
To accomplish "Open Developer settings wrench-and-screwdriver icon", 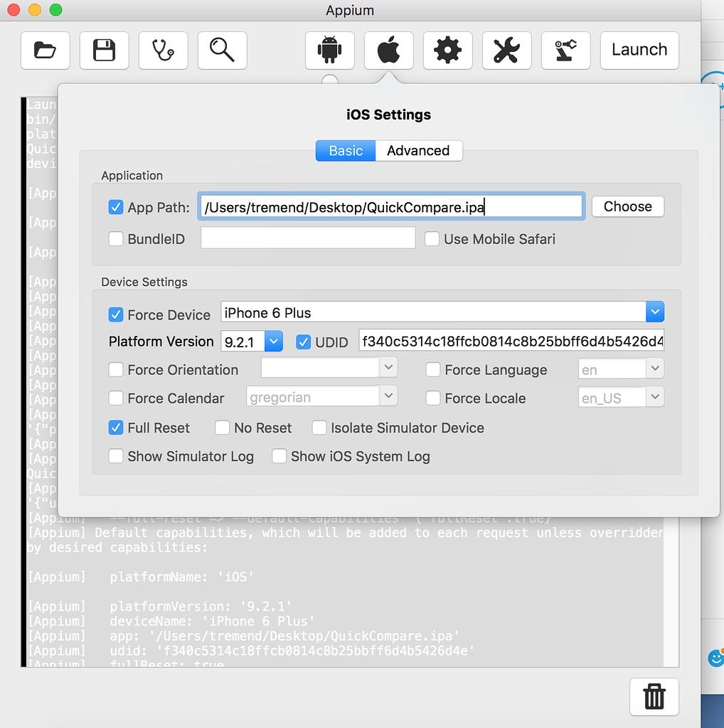I will (506, 50).
